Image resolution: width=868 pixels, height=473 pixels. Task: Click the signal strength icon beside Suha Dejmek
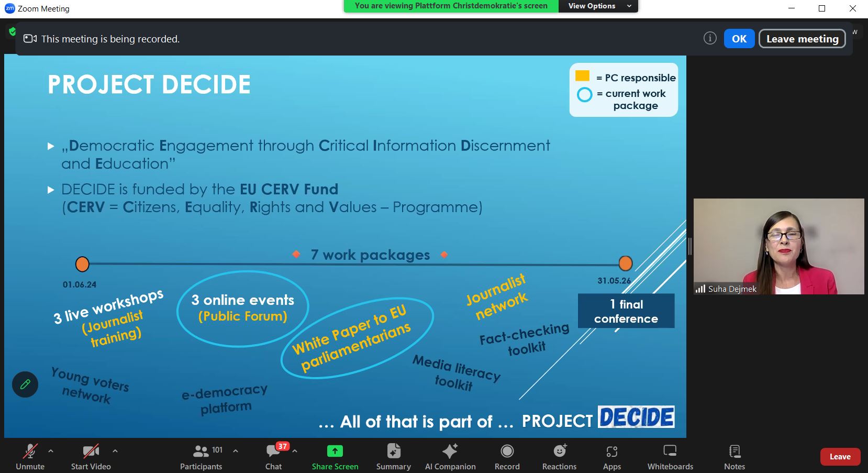point(700,289)
